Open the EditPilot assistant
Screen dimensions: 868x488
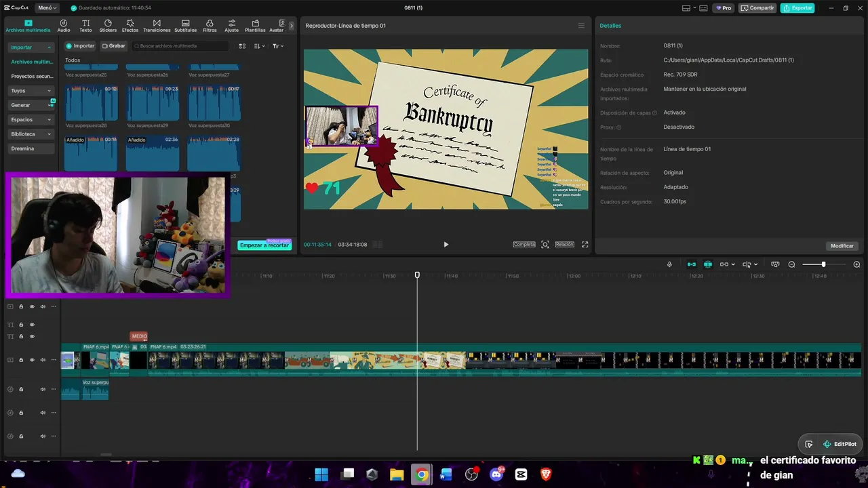(x=839, y=444)
